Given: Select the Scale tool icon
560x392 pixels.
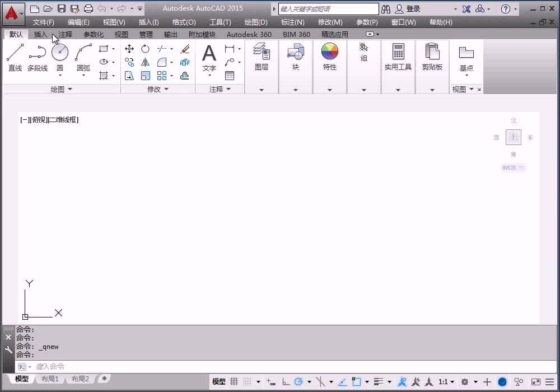Looking at the screenshot, I should pyautogui.click(x=145, y=76).
